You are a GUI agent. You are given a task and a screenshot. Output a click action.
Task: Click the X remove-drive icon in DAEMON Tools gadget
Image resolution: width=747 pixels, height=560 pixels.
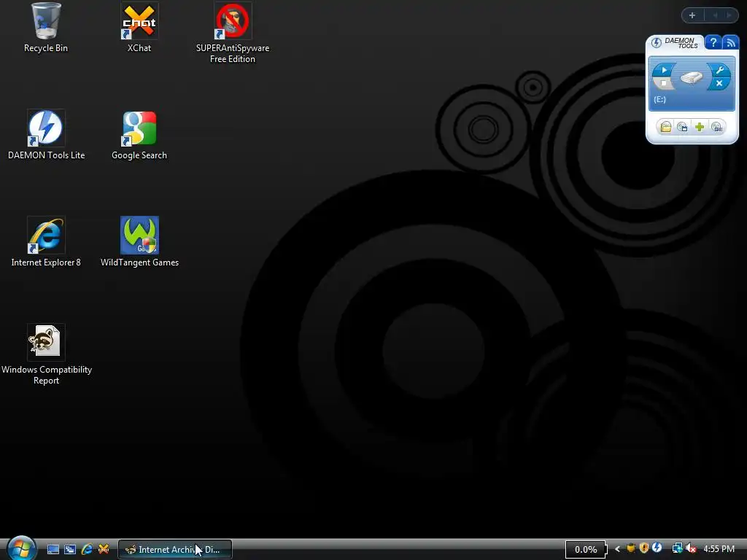tap(719, 83)
